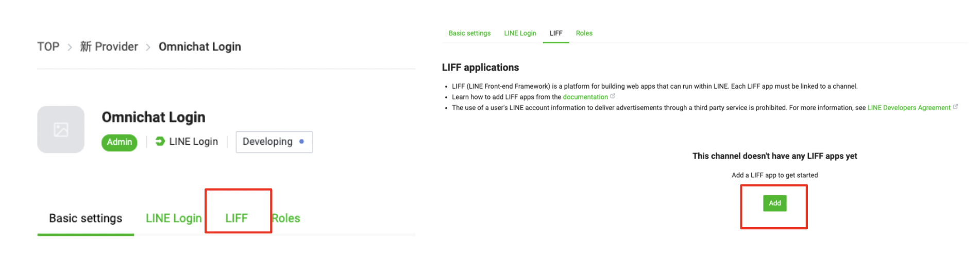Click the channel image placeholder icon

(x=61, y=129)
